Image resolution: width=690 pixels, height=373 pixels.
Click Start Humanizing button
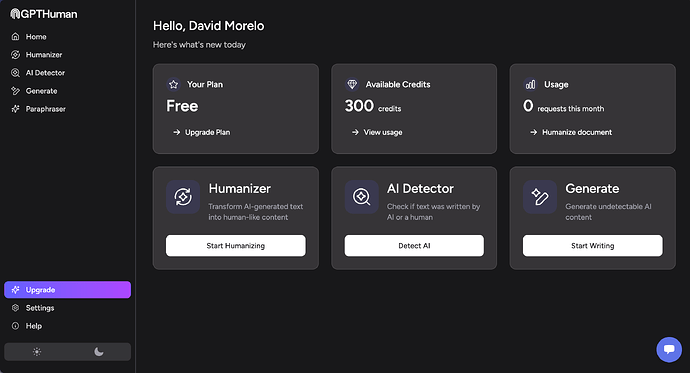(235, 245)
